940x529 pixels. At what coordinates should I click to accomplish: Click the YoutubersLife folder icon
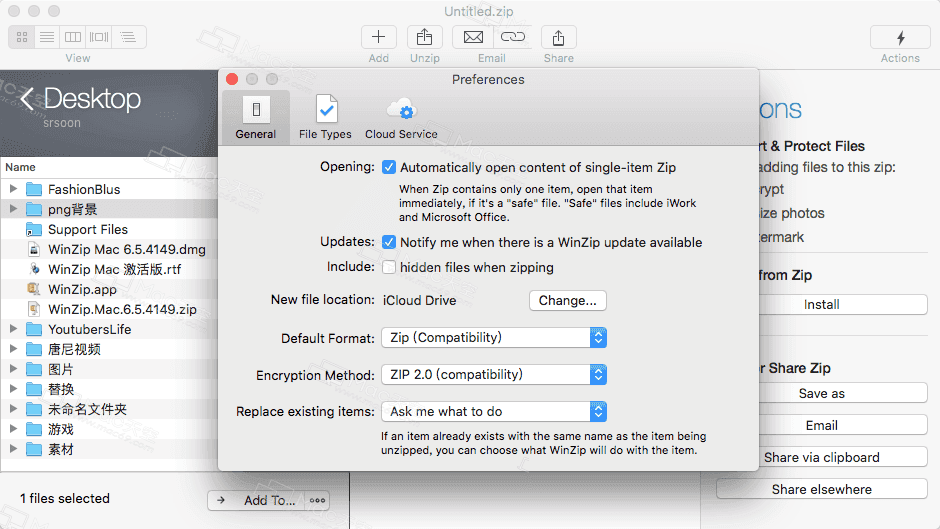click(x=34, y=329)
